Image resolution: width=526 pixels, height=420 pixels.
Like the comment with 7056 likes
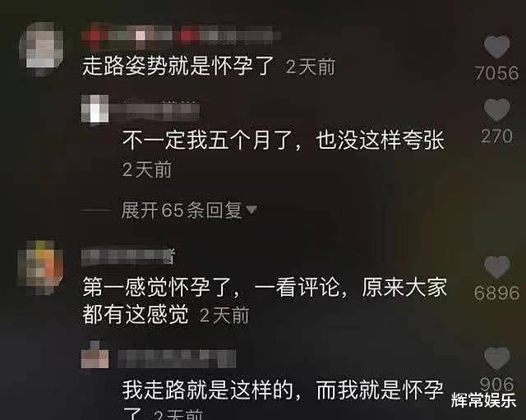496,47
